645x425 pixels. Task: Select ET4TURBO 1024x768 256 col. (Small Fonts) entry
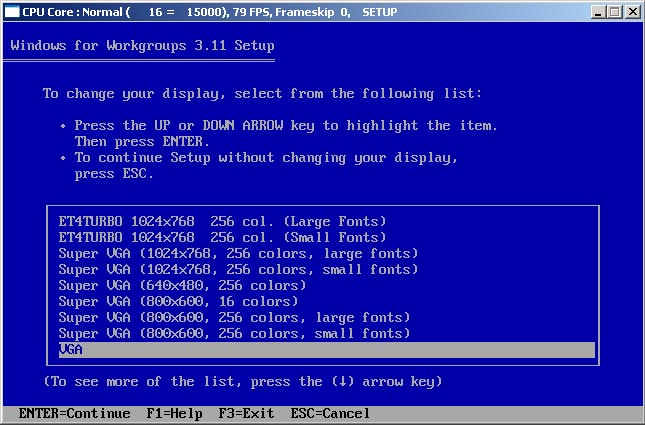coord(223,237)
